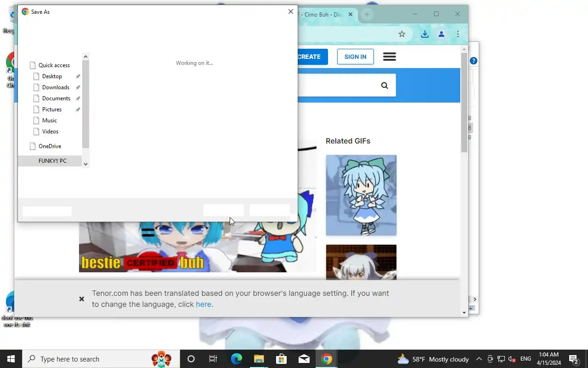
Task: Open the Tenor hamburger menu
Action: click(390, 57)
